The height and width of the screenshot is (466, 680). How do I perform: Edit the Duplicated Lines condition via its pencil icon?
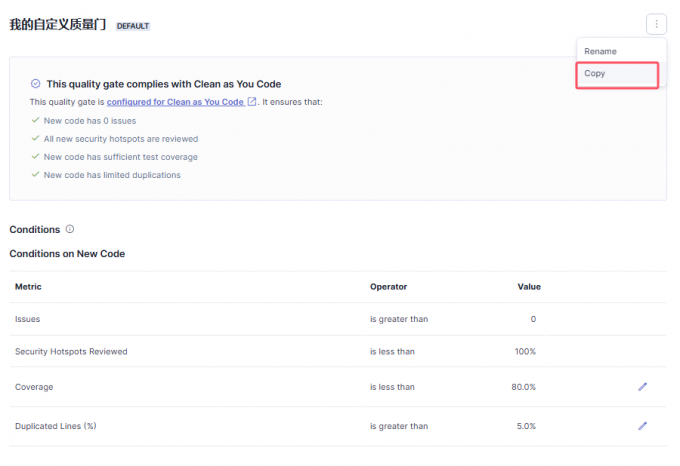click(x=643, y=426)
